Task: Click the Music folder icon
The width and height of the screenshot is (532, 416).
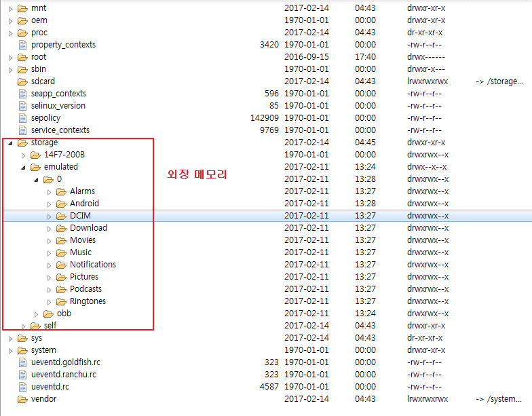Action: (61, 252)
